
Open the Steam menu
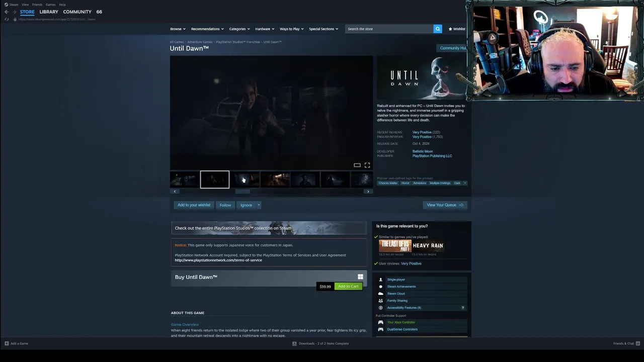point(14,5)
